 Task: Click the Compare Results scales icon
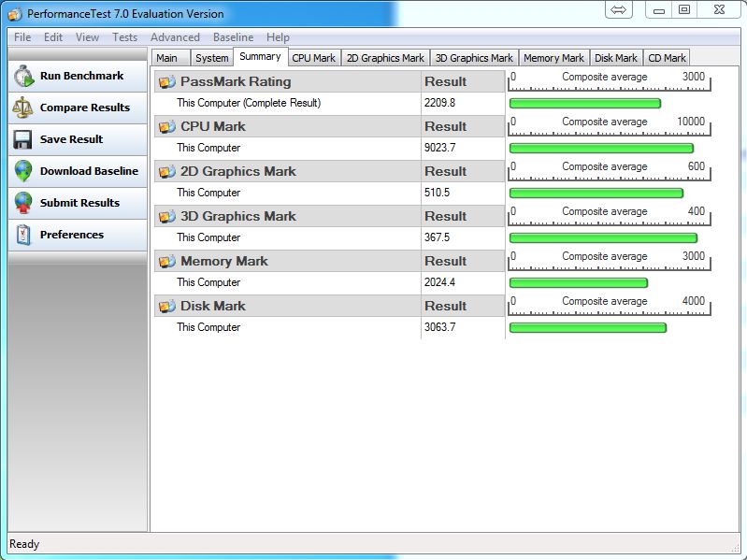(23, 108)
